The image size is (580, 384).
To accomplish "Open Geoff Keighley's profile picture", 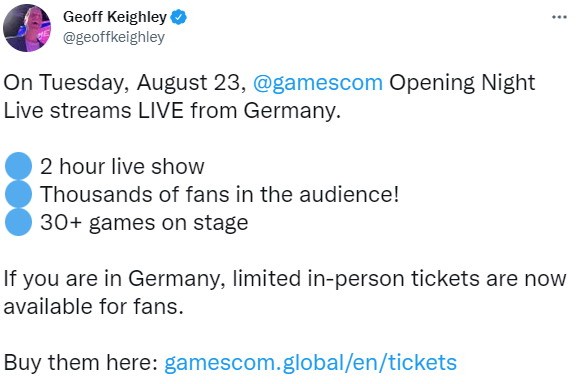I will [27, 28].
